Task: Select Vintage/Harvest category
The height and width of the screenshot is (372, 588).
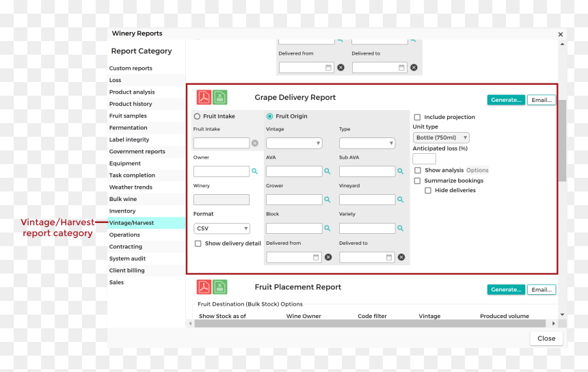Action: (146, 223)
